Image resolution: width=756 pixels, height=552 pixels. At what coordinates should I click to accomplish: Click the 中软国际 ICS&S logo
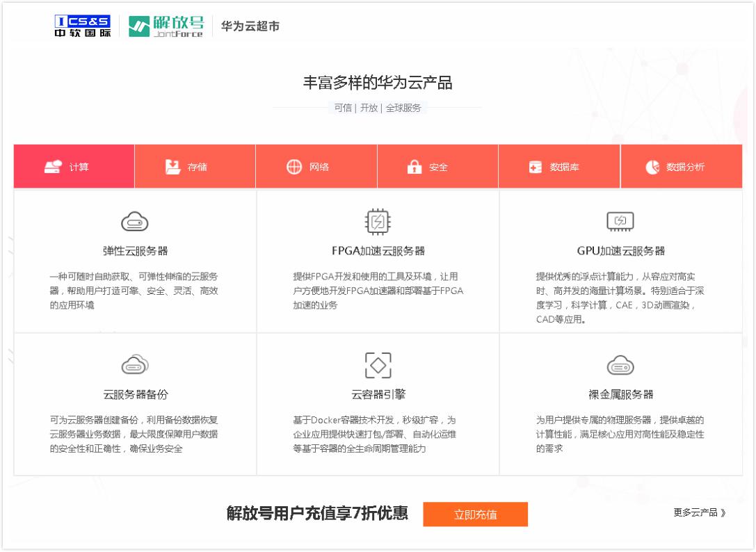83,26
